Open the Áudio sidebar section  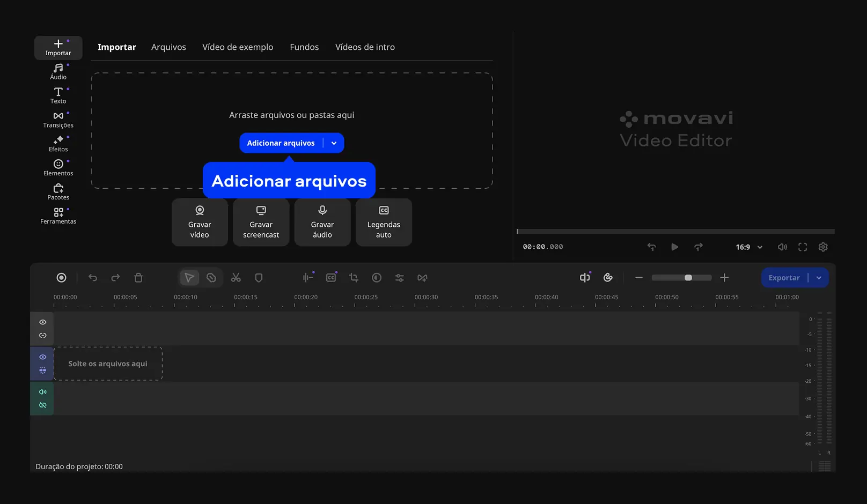pyautogui.click(x=58, y=71)
